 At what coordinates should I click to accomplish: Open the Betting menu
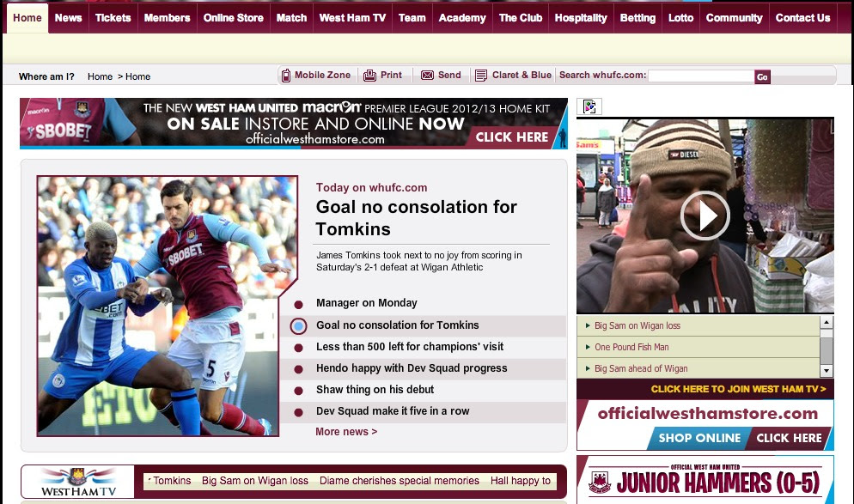coord(637,18)
